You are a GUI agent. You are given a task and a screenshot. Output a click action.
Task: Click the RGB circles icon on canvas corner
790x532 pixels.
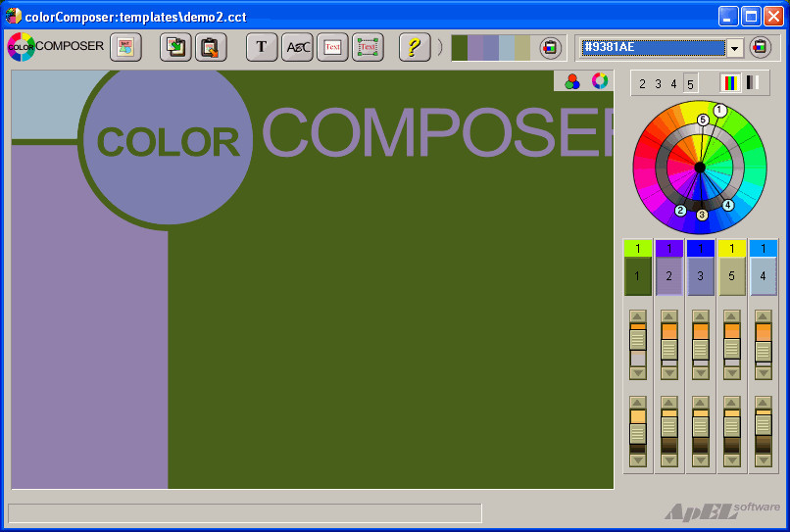(571, 81)
